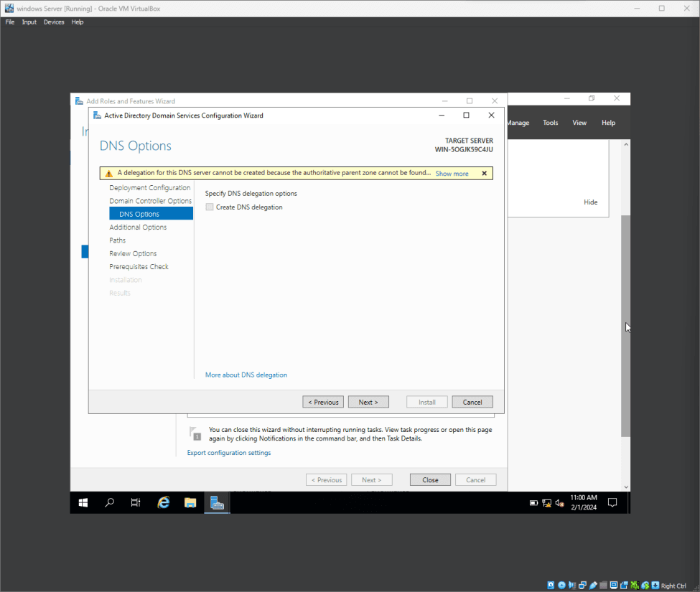Click the network tray icon with warning

547,503
